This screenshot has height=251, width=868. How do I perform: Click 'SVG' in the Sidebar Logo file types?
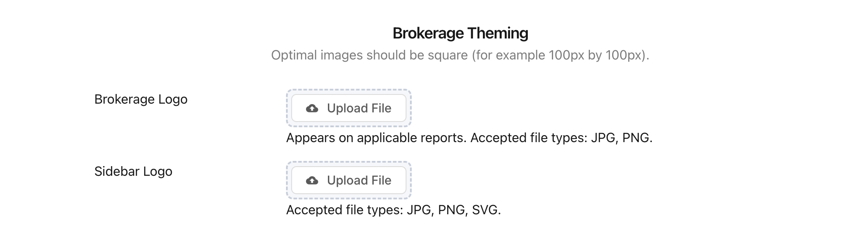485,210
